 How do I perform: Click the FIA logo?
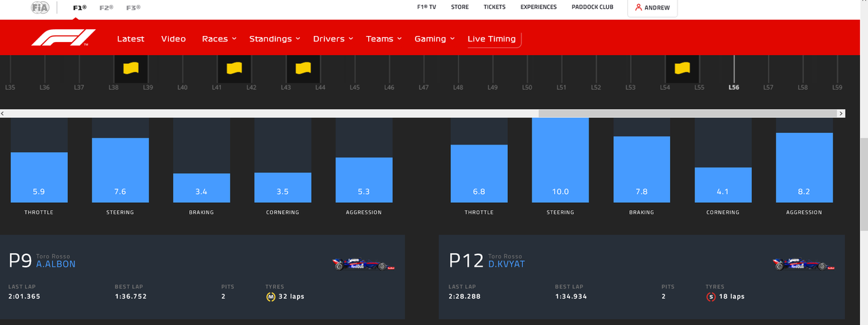[x=40, y=7]
